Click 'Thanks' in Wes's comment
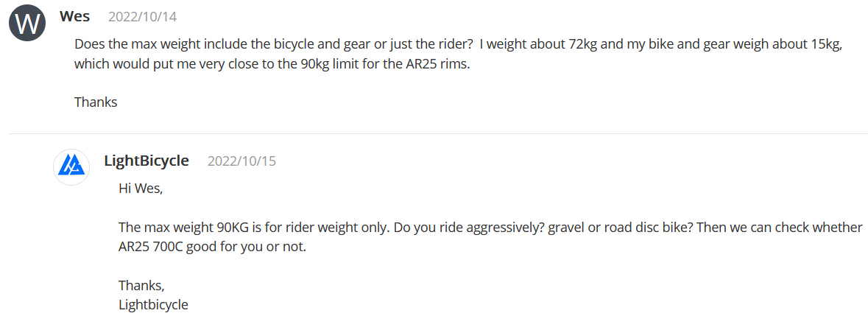 [x=96, y=102]
